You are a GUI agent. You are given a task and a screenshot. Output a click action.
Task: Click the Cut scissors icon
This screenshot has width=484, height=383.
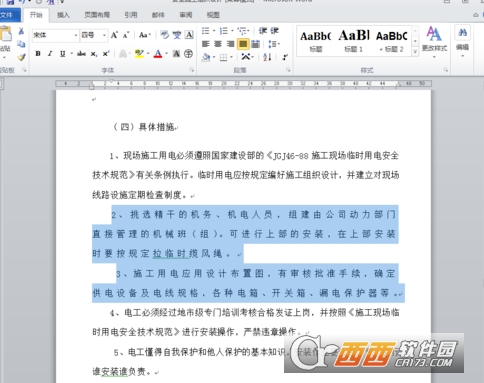tap(21, 32)
